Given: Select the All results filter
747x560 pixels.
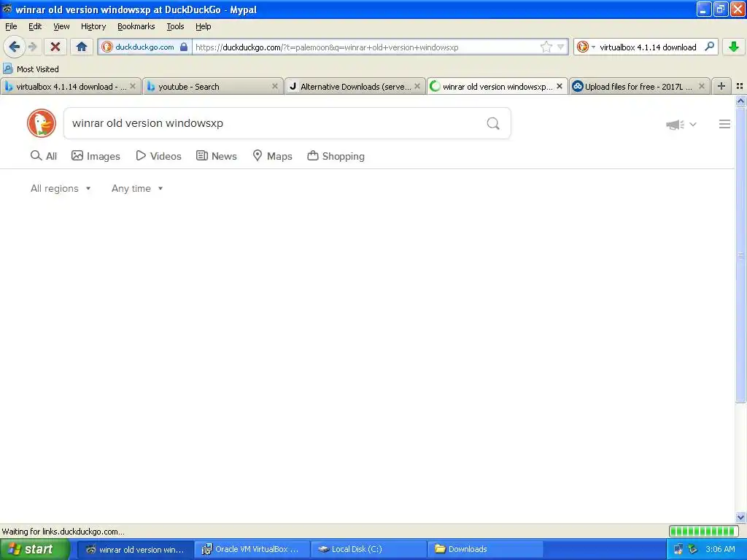Looking at the screenshot, I should 43,156.
